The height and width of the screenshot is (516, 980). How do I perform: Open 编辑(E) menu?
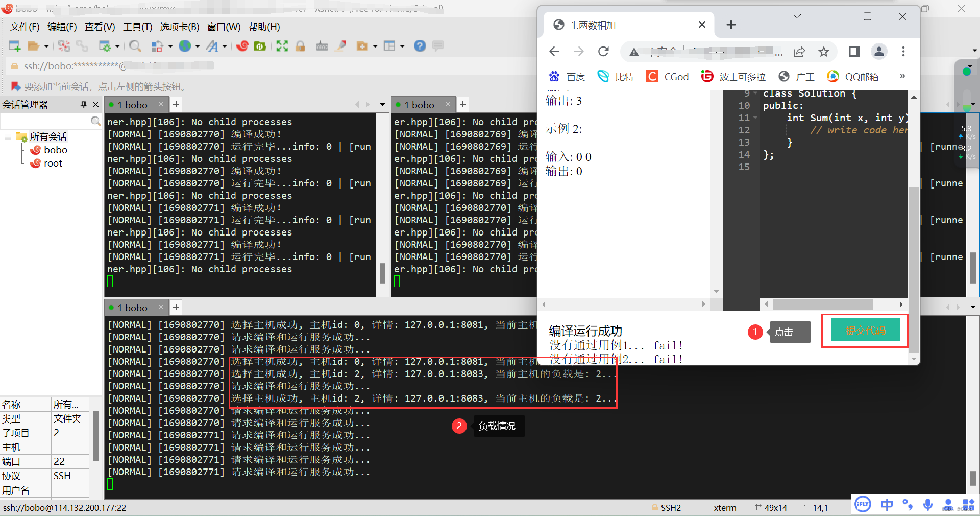(x=62, y=27)
